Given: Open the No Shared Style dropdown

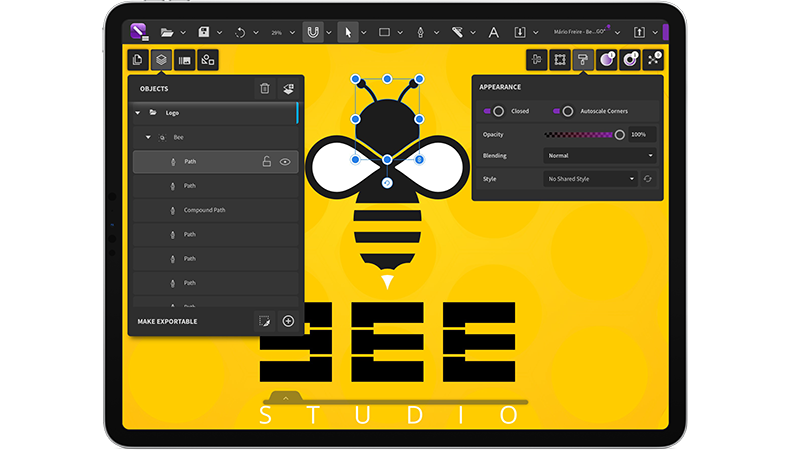Looking at the screenshot, I should tap(590, 179).
